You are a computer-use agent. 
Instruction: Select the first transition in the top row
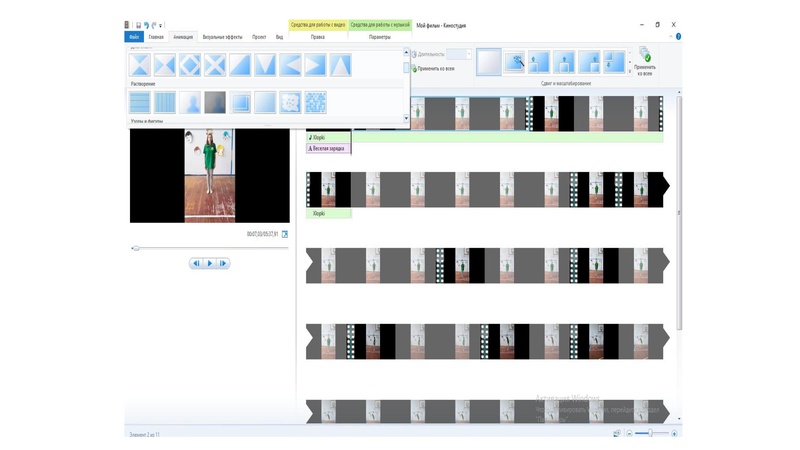(141, 66)
